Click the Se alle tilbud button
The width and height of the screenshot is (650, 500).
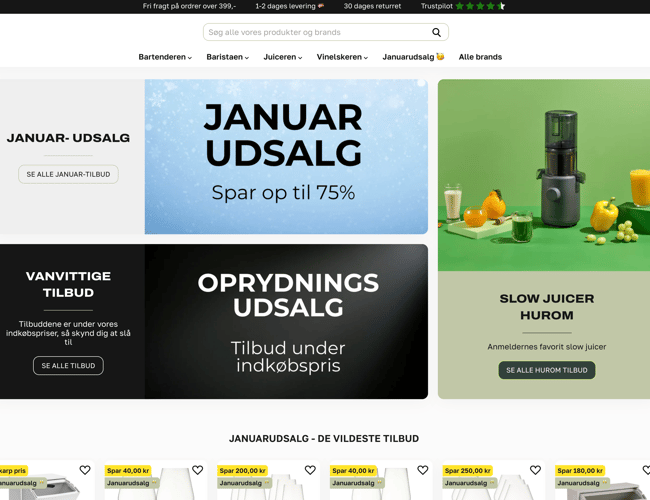pyautogui.click(x=68, y=366)
